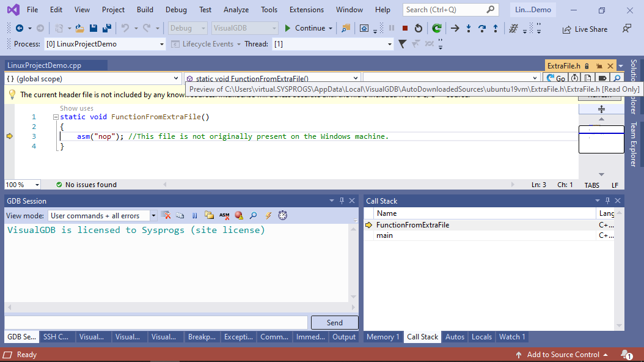Toggle pin on the ExtraFile.h tab
This screenshot has width=644, height=362.
(599, 66)
